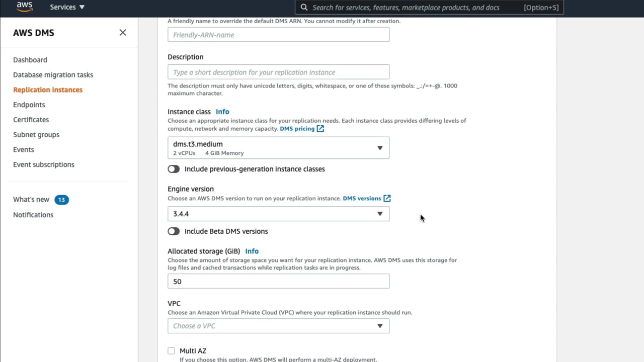
Task: Click the Instance class Info link
Action: (222, 112)
